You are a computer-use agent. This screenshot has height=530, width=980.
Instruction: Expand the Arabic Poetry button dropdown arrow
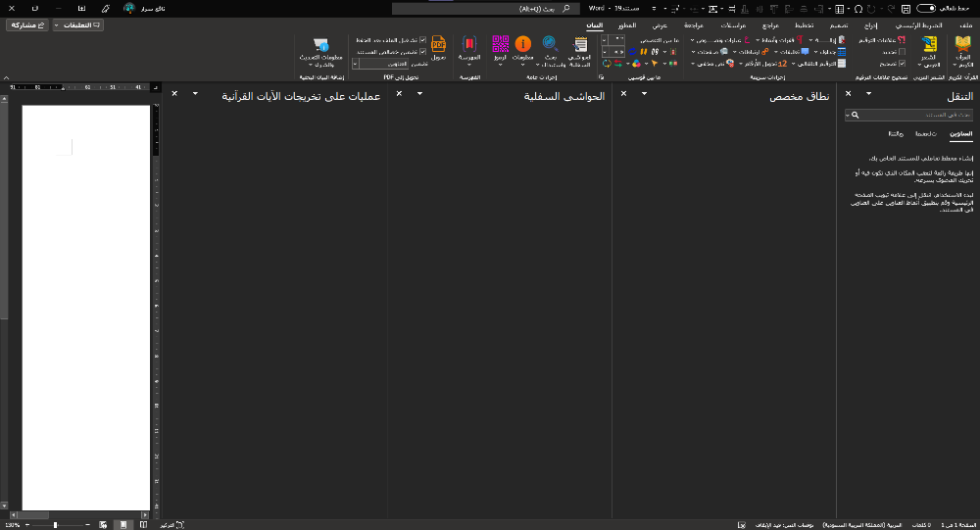pos(920,65)
